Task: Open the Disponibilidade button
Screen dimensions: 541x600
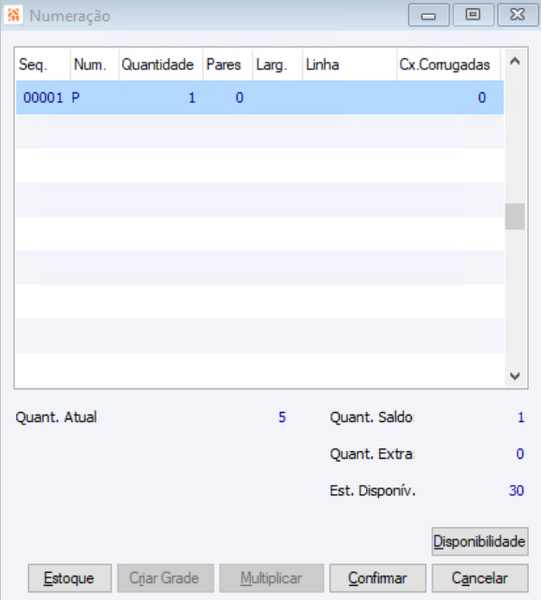Action: pyautogui.click(x=480, y=541)
